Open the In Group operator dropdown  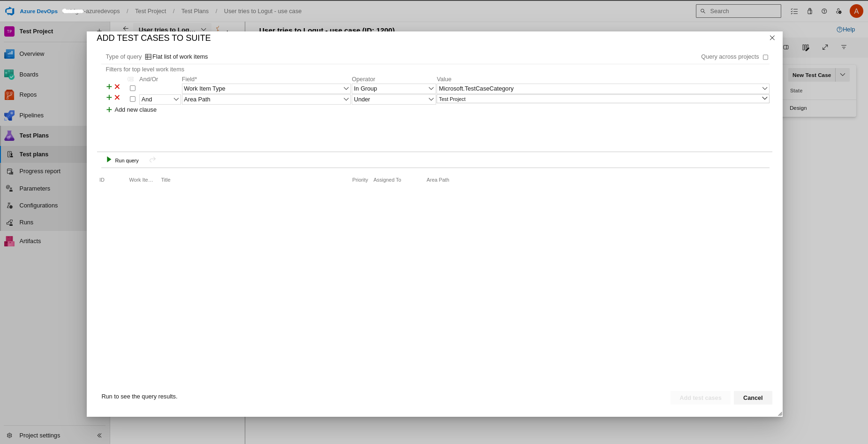(431, 89)
